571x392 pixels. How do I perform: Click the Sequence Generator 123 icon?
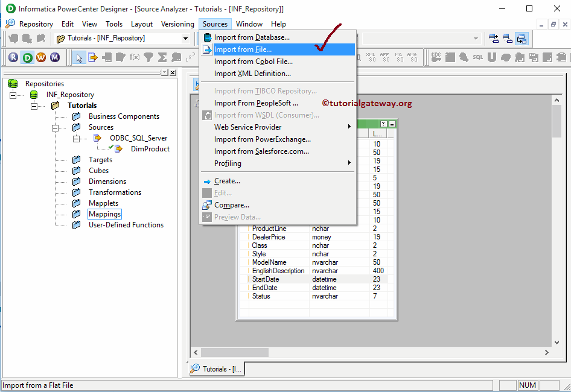(190, 57)
